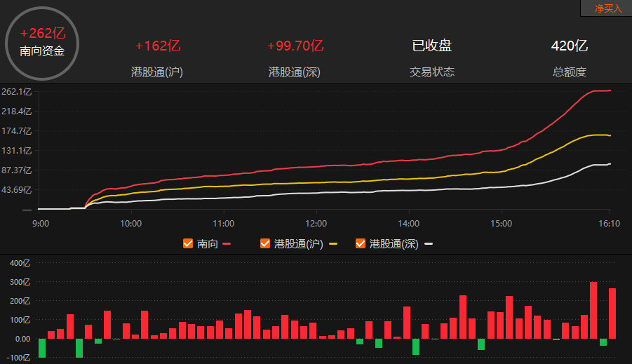Click the 87.37亿 y-axis label
The height and width of the screenshot is (364, 632).
[17, 170]
